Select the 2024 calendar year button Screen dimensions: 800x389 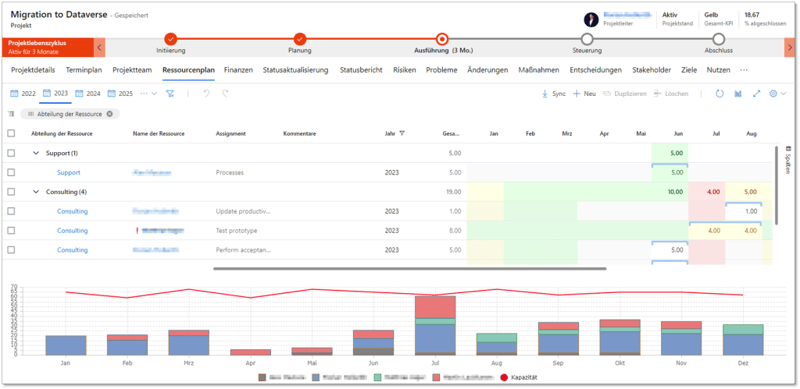click(88, 94)
